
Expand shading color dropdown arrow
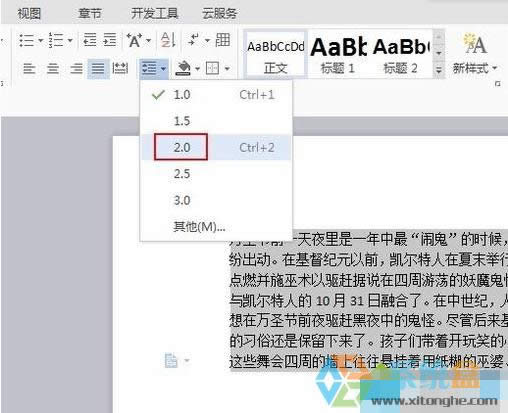pyautogui.click(x=197, y=69)
